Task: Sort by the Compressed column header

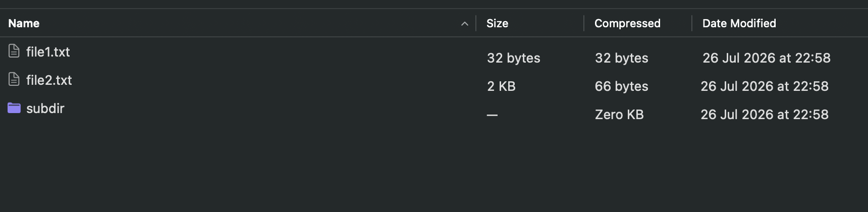Action: pyautogui.click(x=627, y=23)
